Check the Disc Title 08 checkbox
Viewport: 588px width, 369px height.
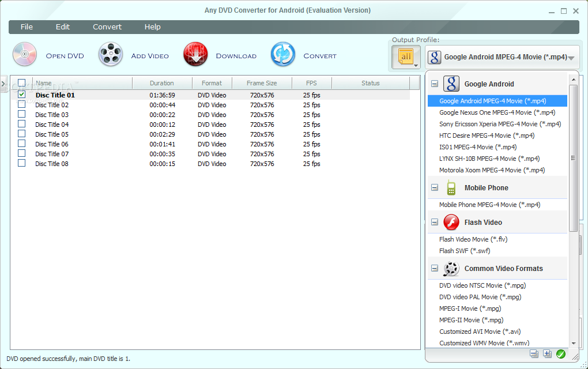click(22, 163)
